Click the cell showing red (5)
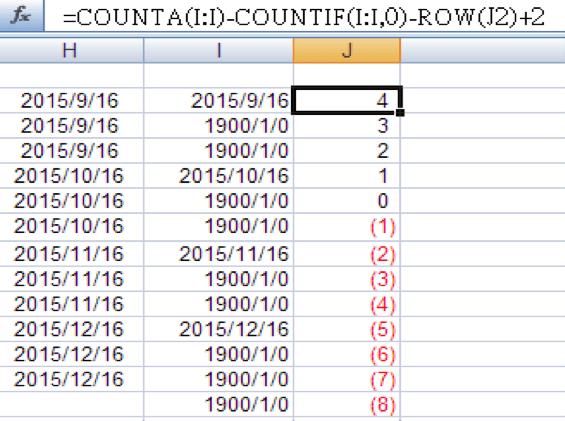 pos(347,329)
